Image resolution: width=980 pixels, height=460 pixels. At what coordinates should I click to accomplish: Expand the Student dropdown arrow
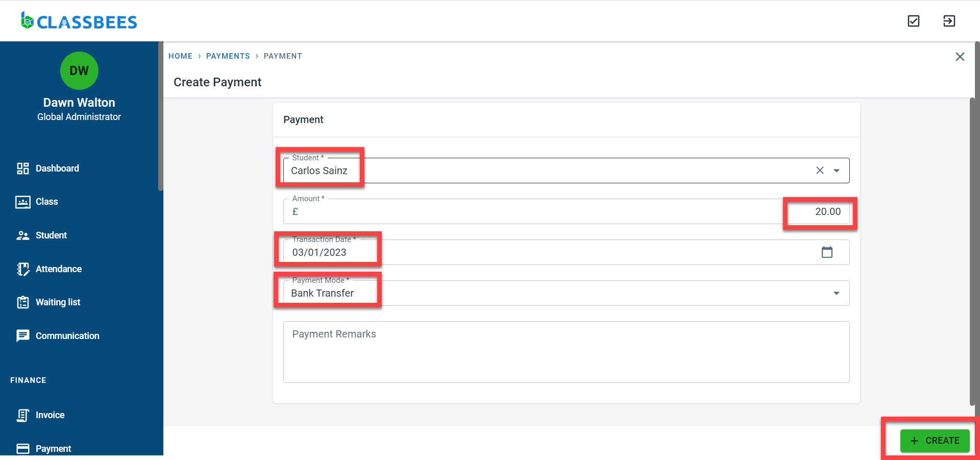pyautogui.click(x=837, y=171)
